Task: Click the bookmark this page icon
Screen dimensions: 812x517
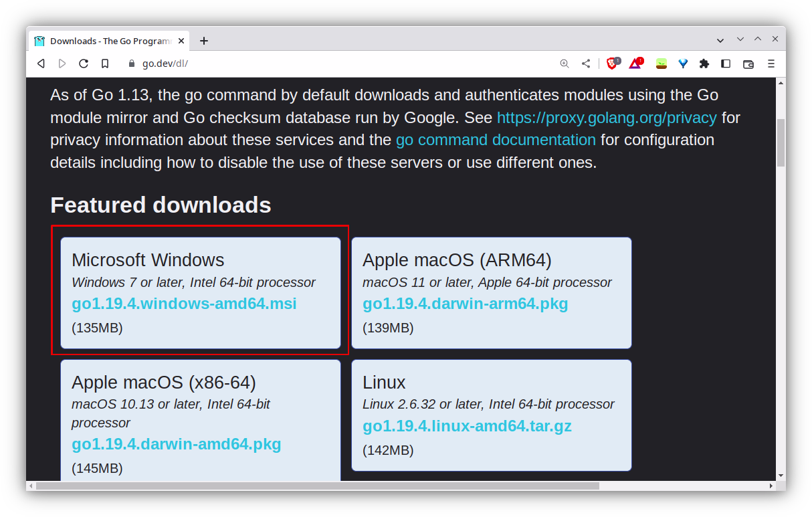Action: [x=104, y=64]
